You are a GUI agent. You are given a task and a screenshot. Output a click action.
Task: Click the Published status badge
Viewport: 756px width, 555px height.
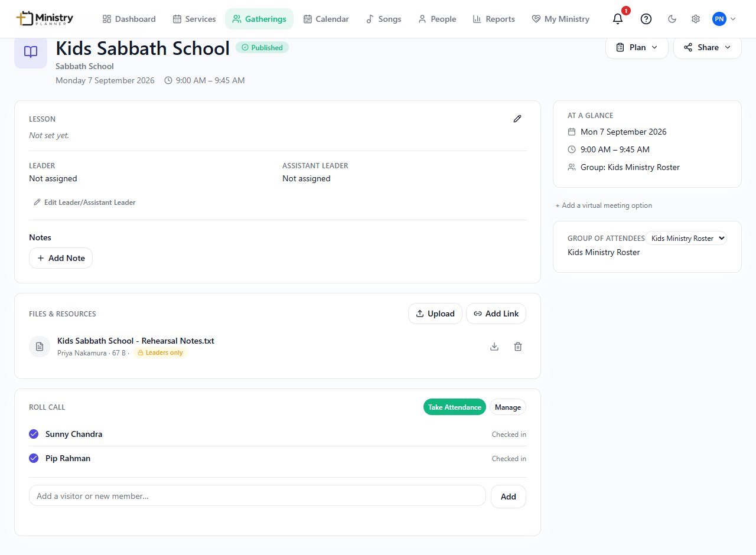point(262,47)
